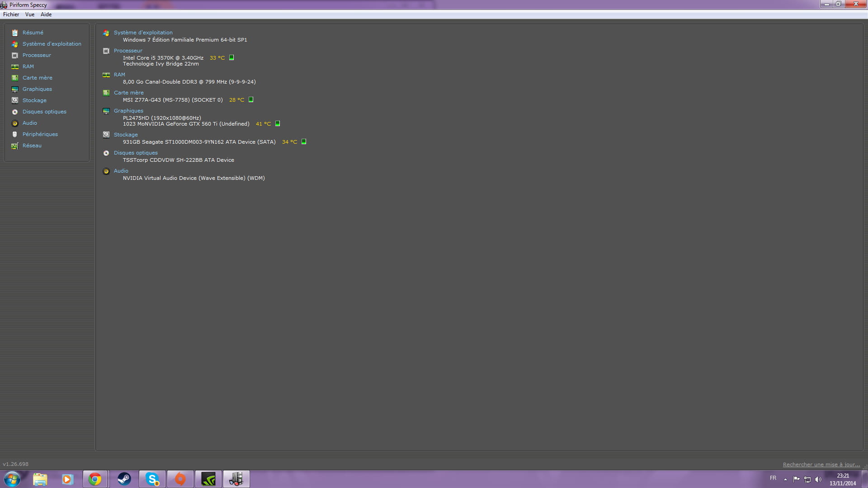
Task: Click the CPU temperature green indicator
Action: pos(231,58)
